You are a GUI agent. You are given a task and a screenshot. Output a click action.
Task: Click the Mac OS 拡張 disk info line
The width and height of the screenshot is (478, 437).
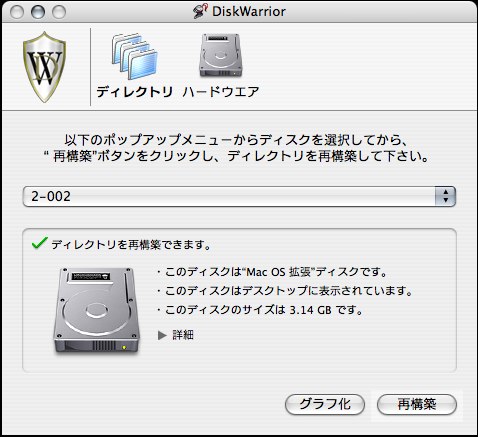click(273, 272)
